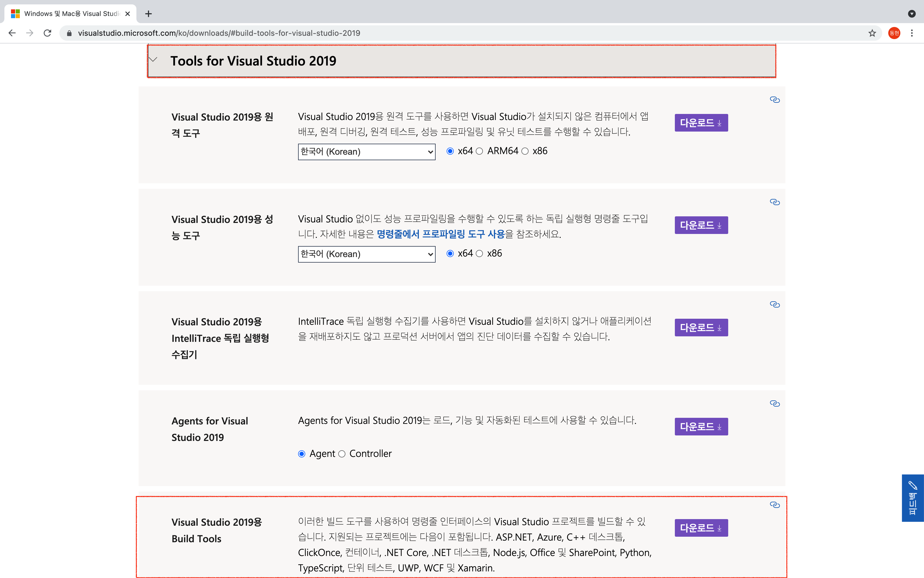This screenshot has height=578, width=924.
Task: Switch to the Visual Studio downloads tab
Action: (71, 14)
